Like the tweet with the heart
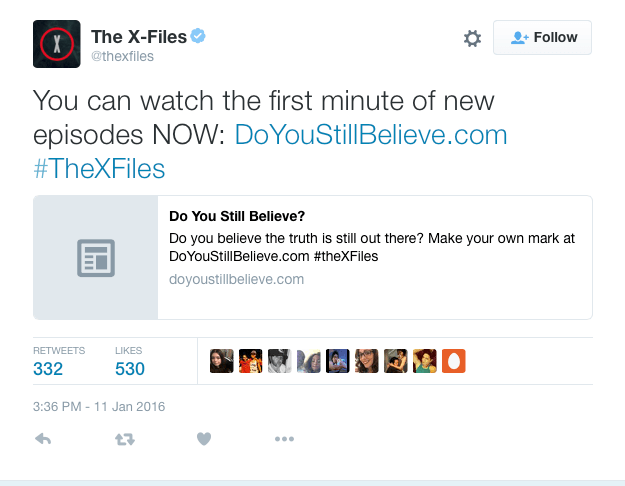The image size is (625, 486). pos(204,439)
